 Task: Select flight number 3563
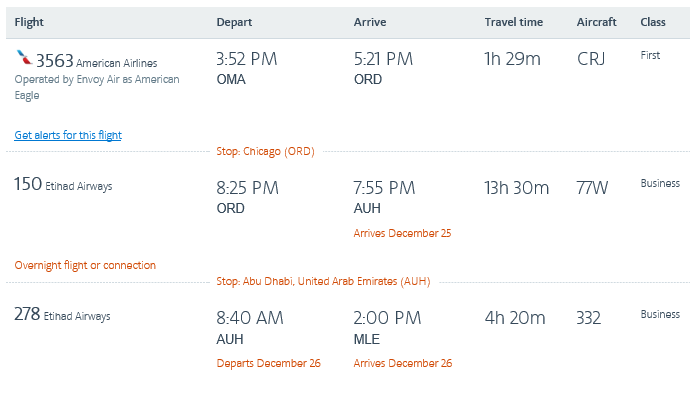point(55,61)
